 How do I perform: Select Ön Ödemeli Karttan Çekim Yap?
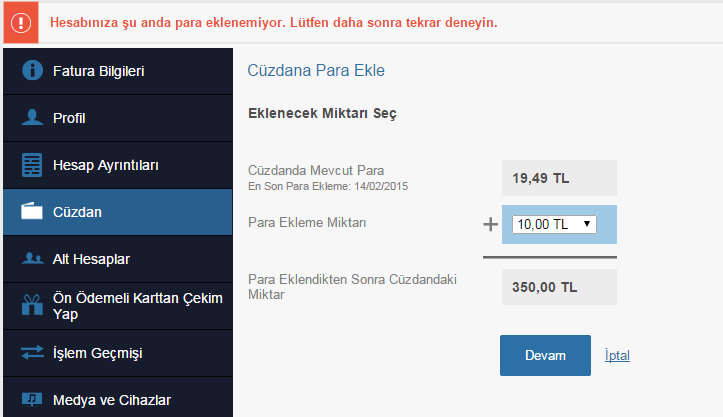click(138, 306)
